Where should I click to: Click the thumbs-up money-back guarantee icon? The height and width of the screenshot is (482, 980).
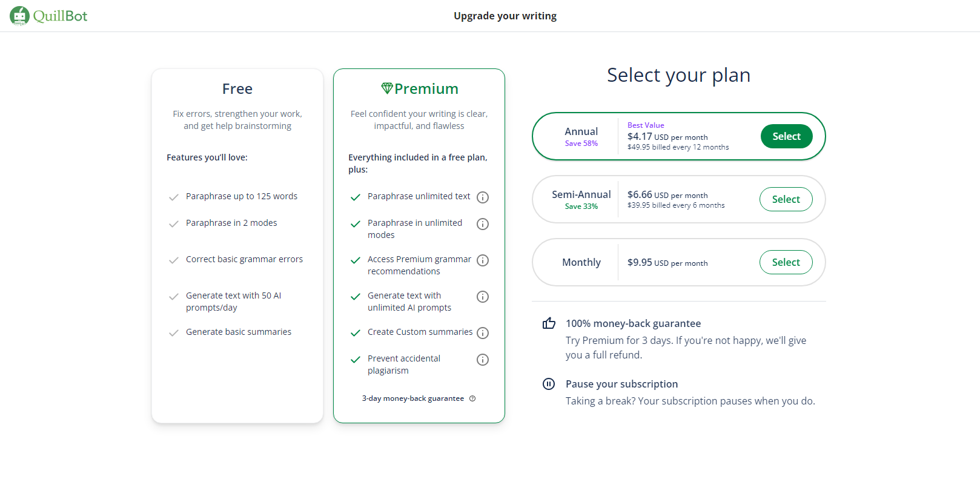pos(549,323)
